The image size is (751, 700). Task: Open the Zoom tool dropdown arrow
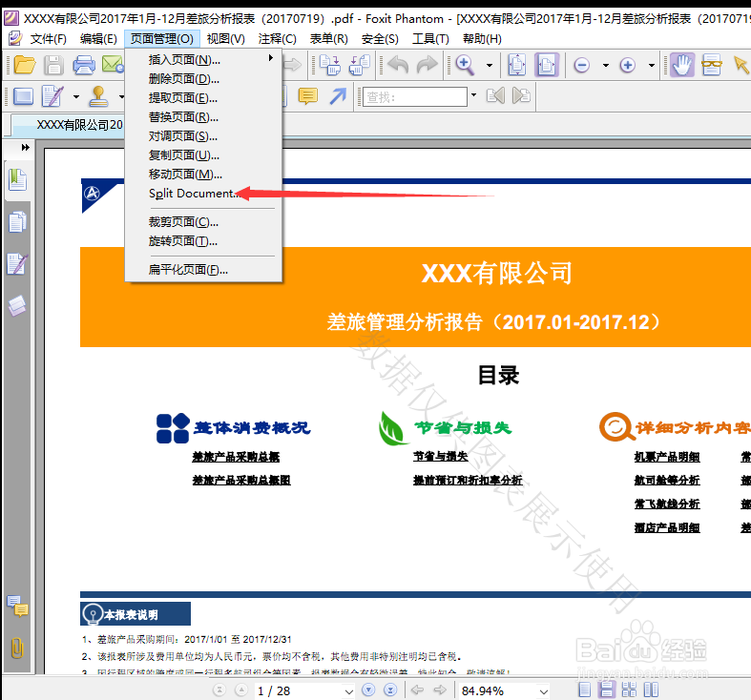[489, 65]
